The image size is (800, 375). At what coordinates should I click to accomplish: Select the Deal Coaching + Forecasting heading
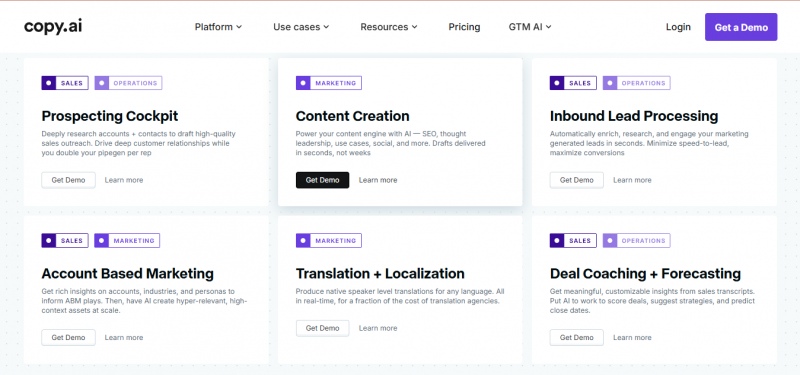click(645, 273)
